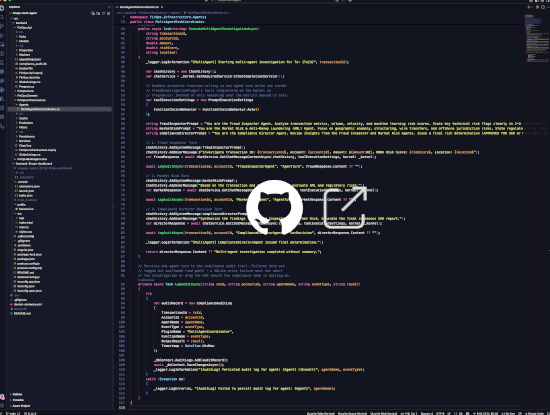
Task: Open the Explorer view in the activity bar
Action: [2, 8]
